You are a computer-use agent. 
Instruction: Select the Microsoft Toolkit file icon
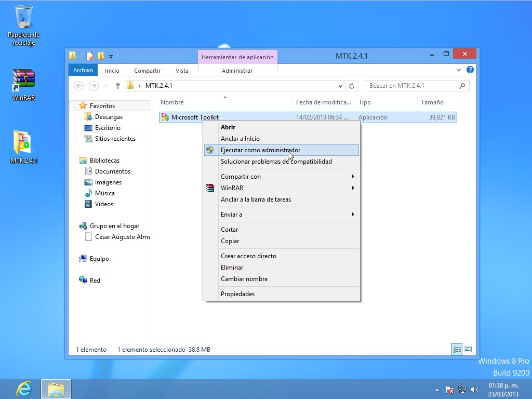tap(165, 117)
